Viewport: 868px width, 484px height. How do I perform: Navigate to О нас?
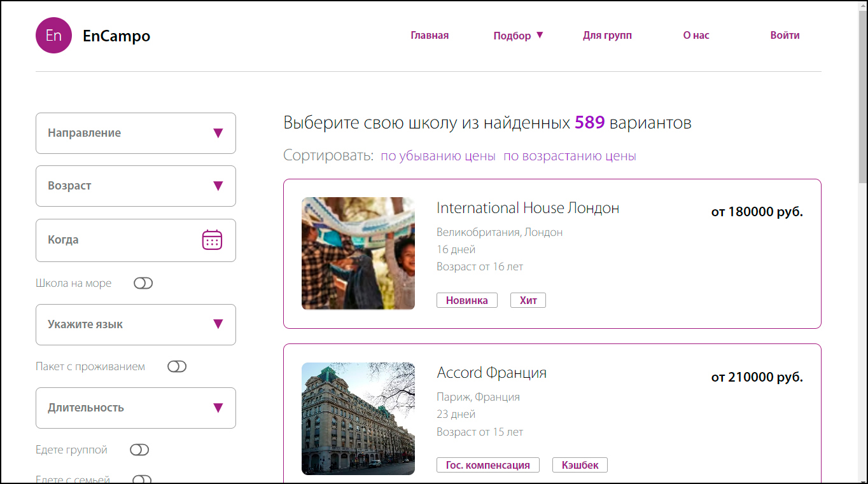[696, 36]
